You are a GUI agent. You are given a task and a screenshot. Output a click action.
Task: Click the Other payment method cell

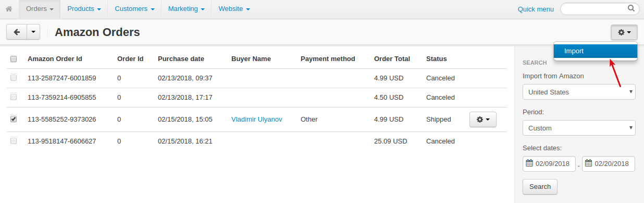pos(309,119)
